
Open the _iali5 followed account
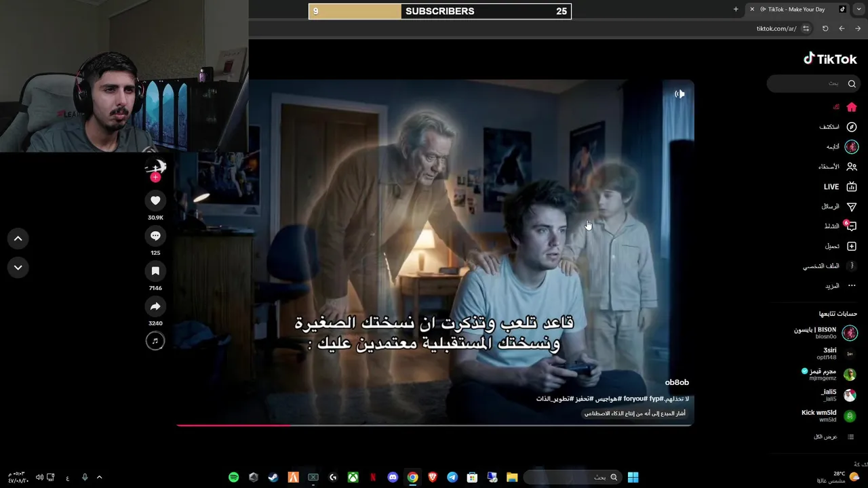tap(839, 395)
